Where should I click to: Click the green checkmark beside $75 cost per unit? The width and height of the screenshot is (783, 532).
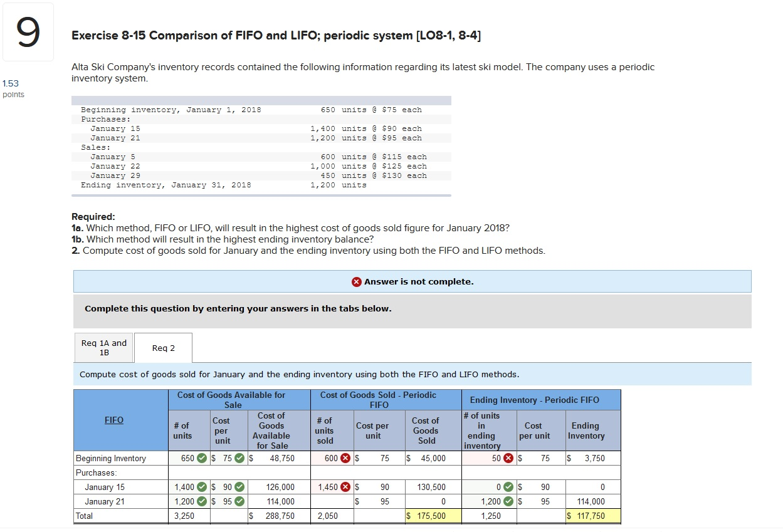tap(238, 459)
